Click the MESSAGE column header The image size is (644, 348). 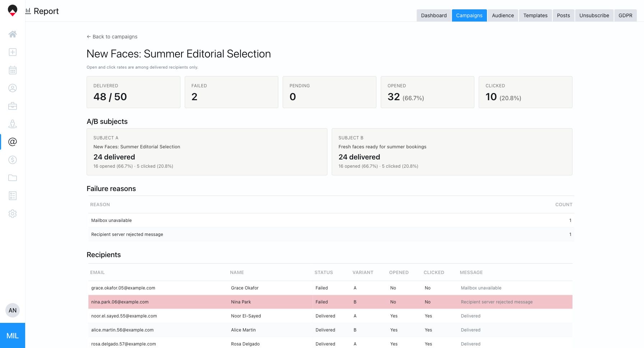pyautogui.click(x=471, y=273)
